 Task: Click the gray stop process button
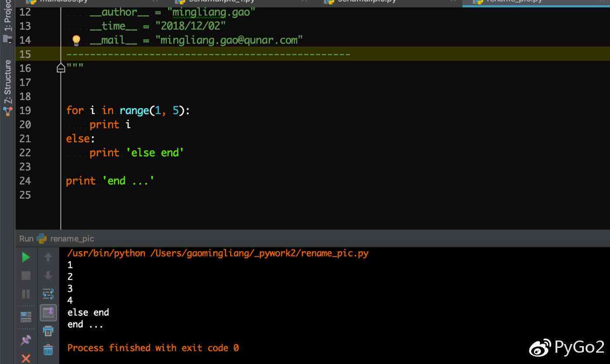pyautogui.click(x=26, y=276)
